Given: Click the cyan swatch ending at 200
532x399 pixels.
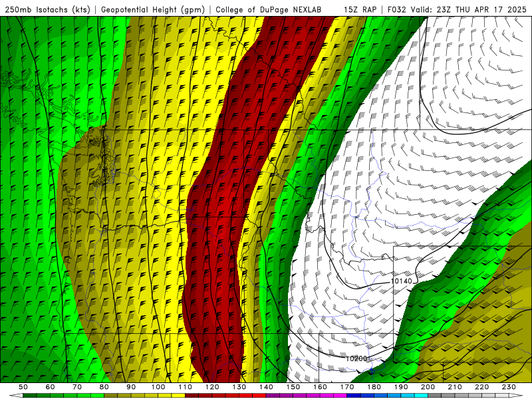Looking at the screenshot, I should pos(421,396).
